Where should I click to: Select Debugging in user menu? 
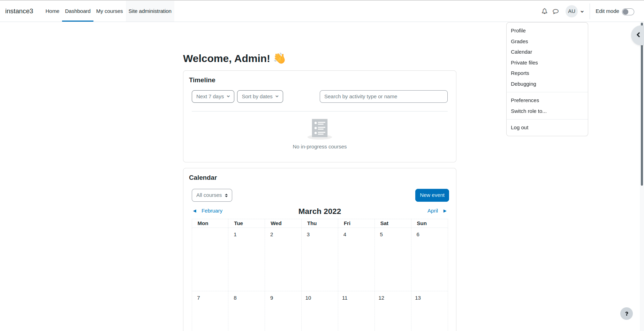pos(547,84)
